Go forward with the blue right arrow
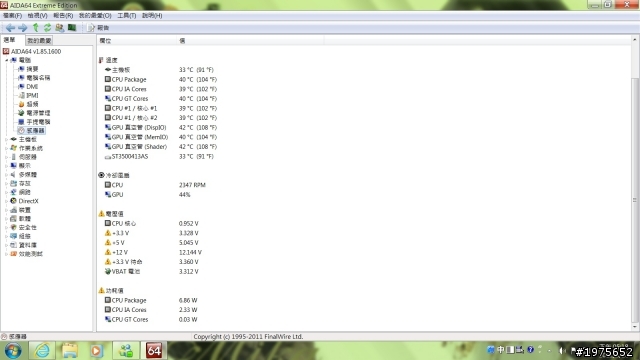Image resolution: width=640 pixels, height=360 pixels. click(22, 28)
